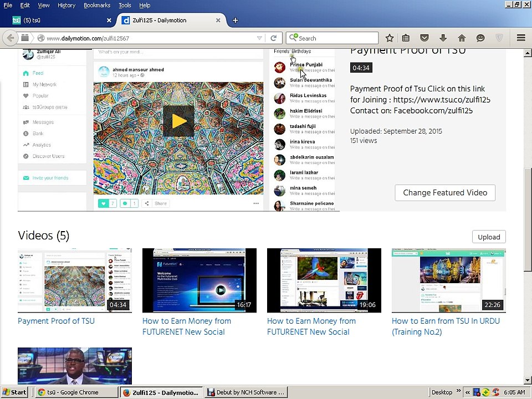Open the 22:26 TSU Urdu training thumbnail
Viewport: 532px width, 399px height.
[x=449, y=280]
